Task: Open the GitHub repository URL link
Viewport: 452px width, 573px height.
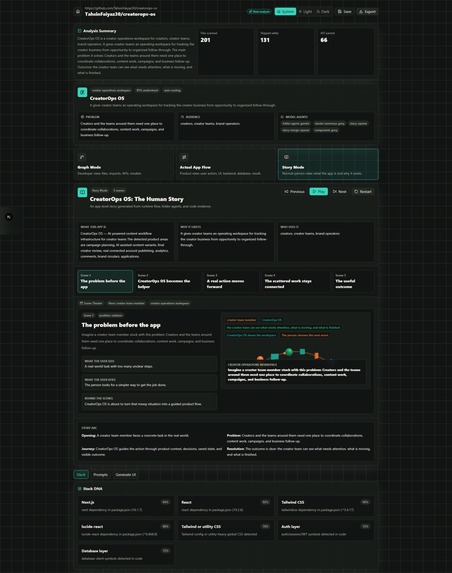Action: click(121, 8)
